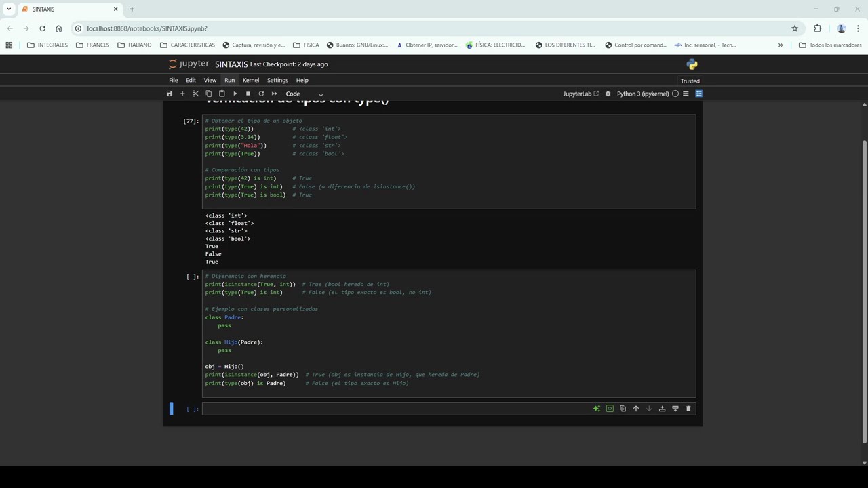Open the Kernel menu
The width and height of the screenshot is (868, 488).
tap(251, 80)
